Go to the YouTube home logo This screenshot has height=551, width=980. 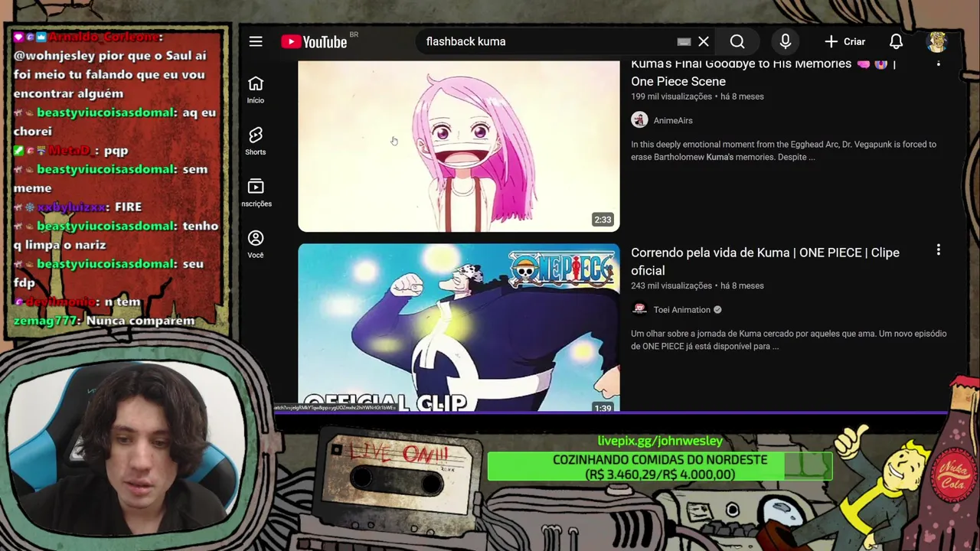coord(314,42)
